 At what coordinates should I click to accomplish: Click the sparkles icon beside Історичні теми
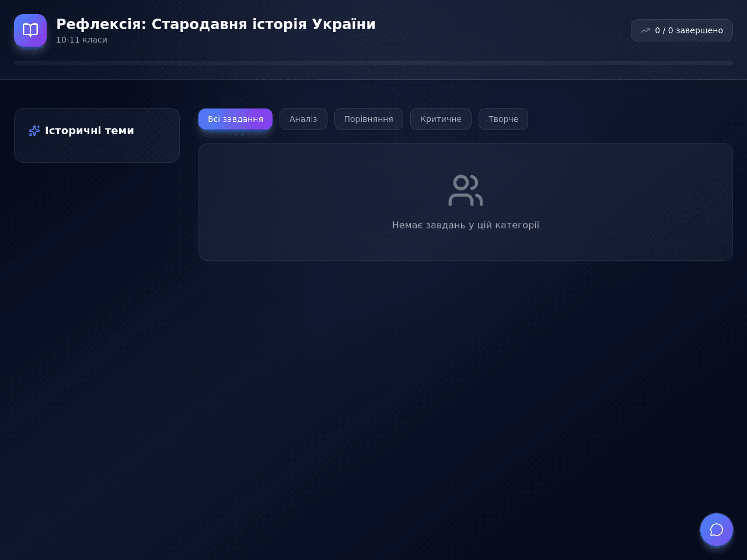(34, 131)
